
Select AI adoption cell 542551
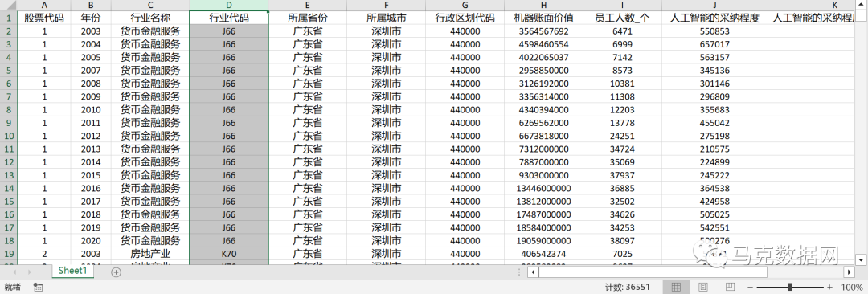(714, 227)
